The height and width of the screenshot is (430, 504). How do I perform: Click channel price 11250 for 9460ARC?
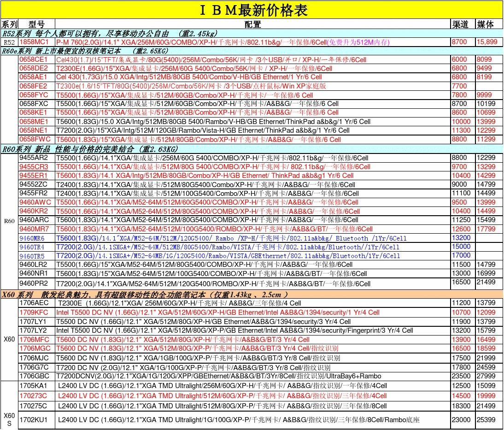click(x=461, y=220)
